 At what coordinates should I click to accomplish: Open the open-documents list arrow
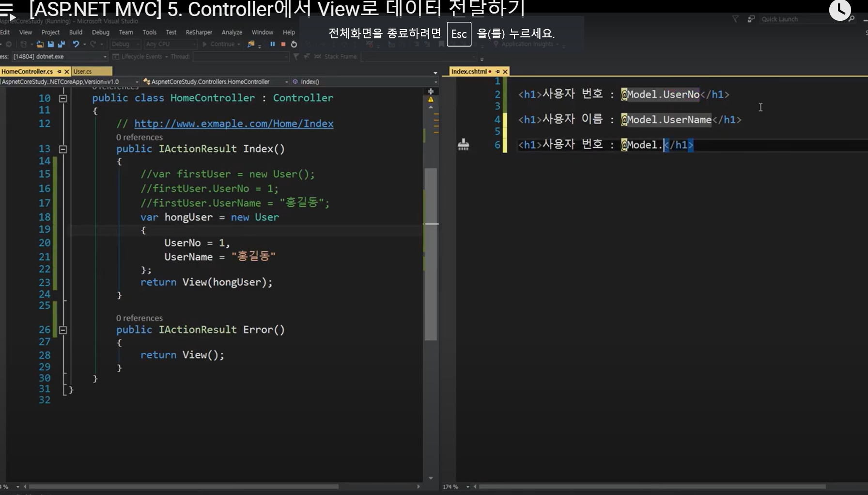click(435, 73)
